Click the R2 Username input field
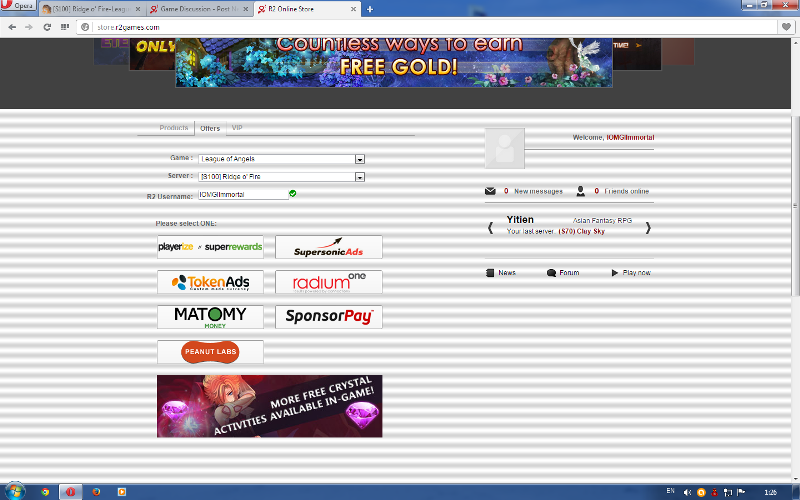Viewport: 800px width, 500px height. click(x=242, y=195)
